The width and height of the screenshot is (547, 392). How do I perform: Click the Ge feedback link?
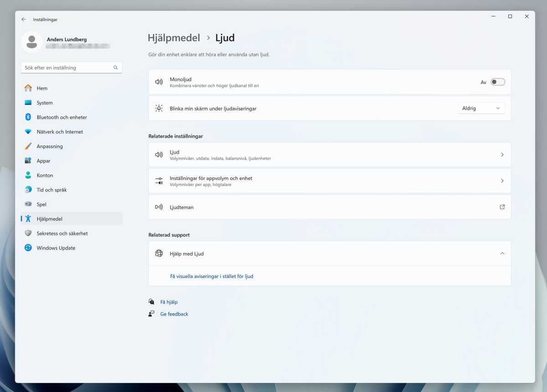(174, 314)
